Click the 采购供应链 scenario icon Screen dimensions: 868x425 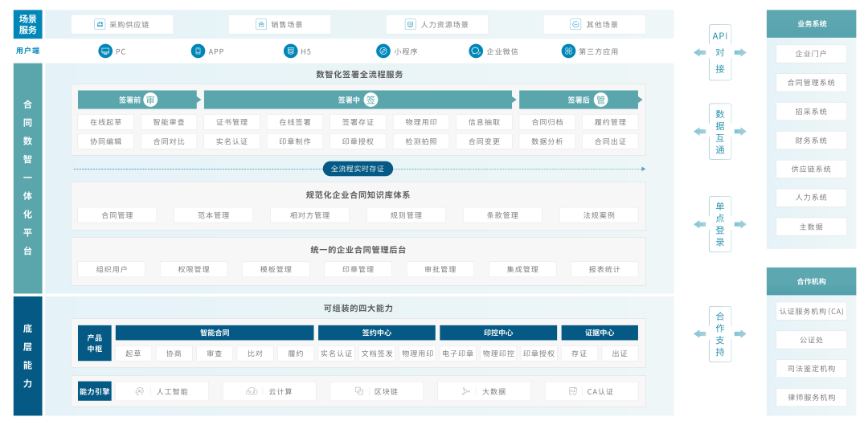(x=100, y=25)
